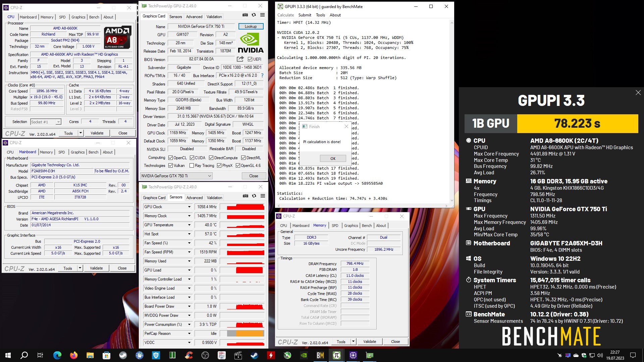Toggle the UEFI checkbox in GPU-Z
644x362 pixels.
(250, 59)
